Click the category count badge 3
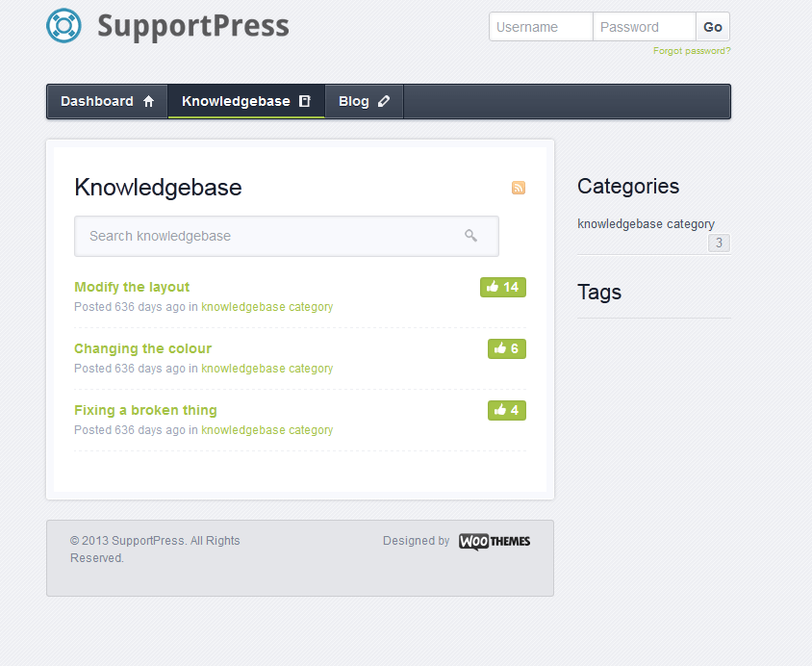This screenshot has height=666, width=812. click(x=719, y=243)
